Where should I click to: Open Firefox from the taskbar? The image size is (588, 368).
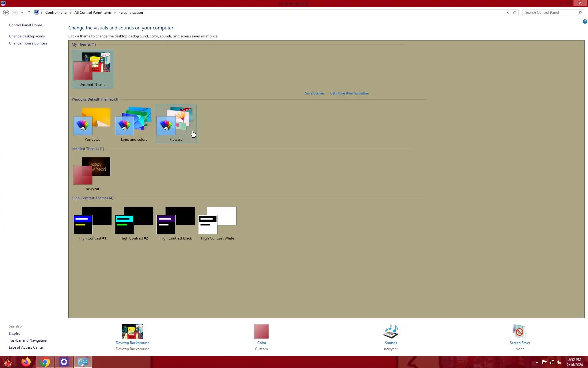tap(26, 362)
